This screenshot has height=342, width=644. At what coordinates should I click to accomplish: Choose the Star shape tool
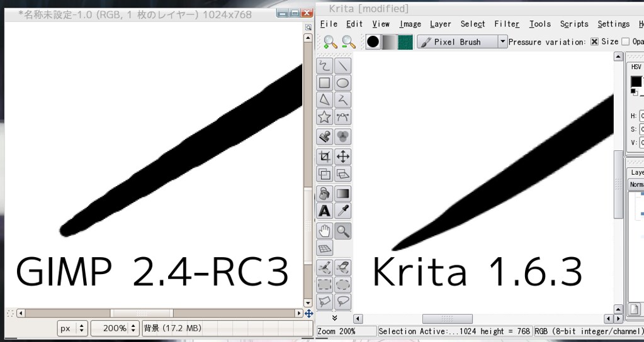coord(324,117)
